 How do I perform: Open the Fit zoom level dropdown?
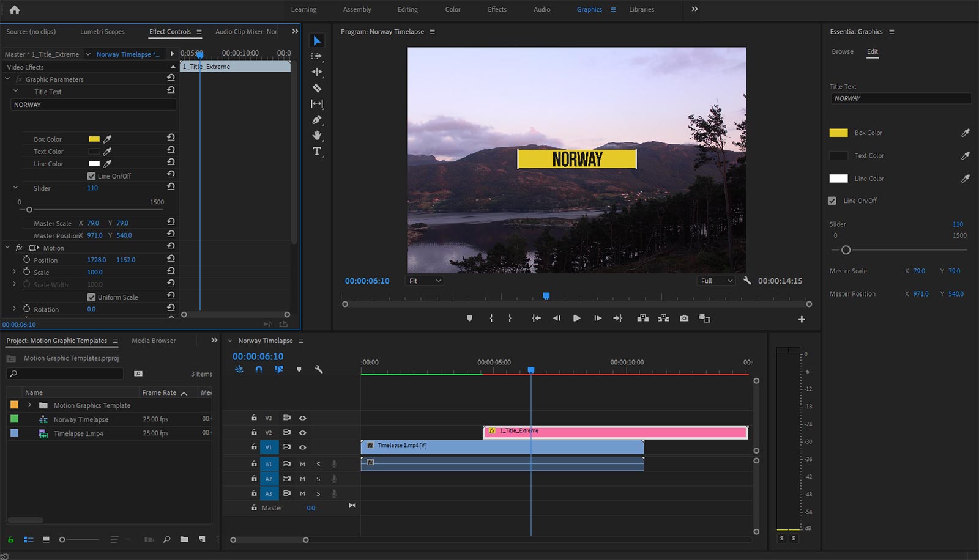click(x=424, y=281)
